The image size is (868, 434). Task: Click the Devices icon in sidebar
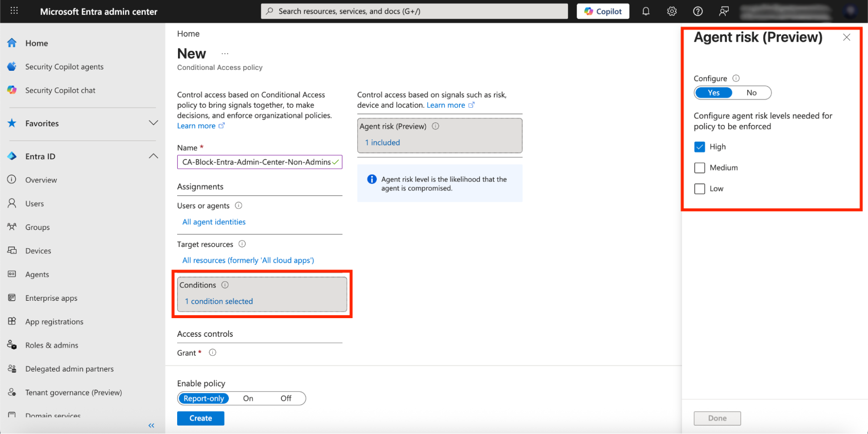[x=12, y=250]
